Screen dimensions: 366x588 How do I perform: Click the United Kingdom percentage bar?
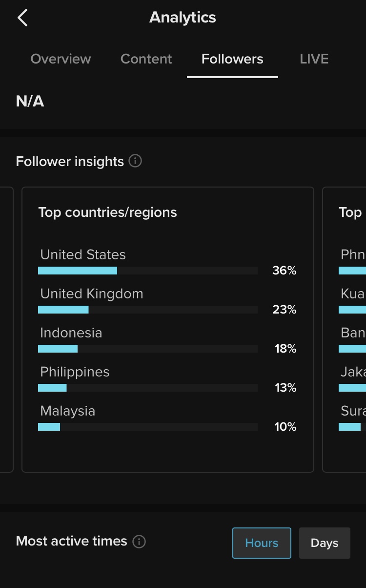[148, 310]
